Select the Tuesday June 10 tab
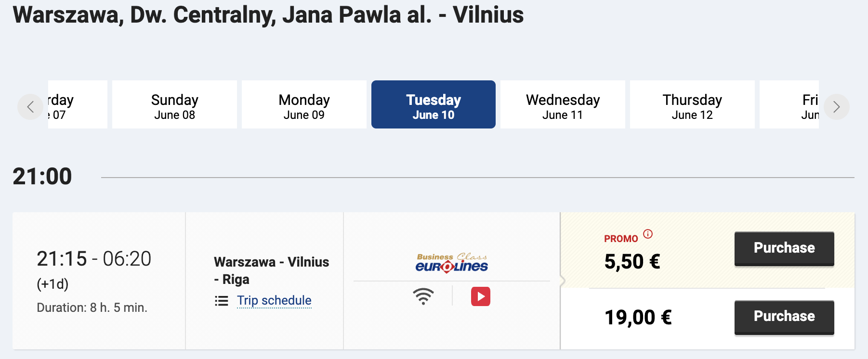 coord(434,104)
